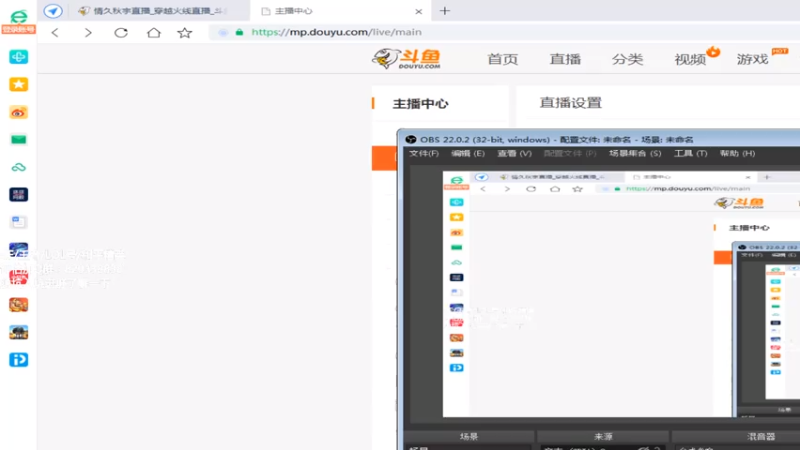
Task: Open the blue iD sidebar icon
Action: click(x=18, y=360)
